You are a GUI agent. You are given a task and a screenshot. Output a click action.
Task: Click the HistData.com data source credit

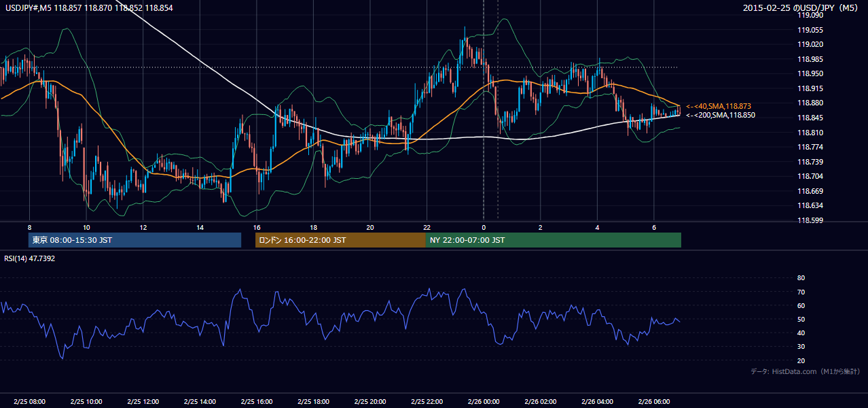click(806, 371)
